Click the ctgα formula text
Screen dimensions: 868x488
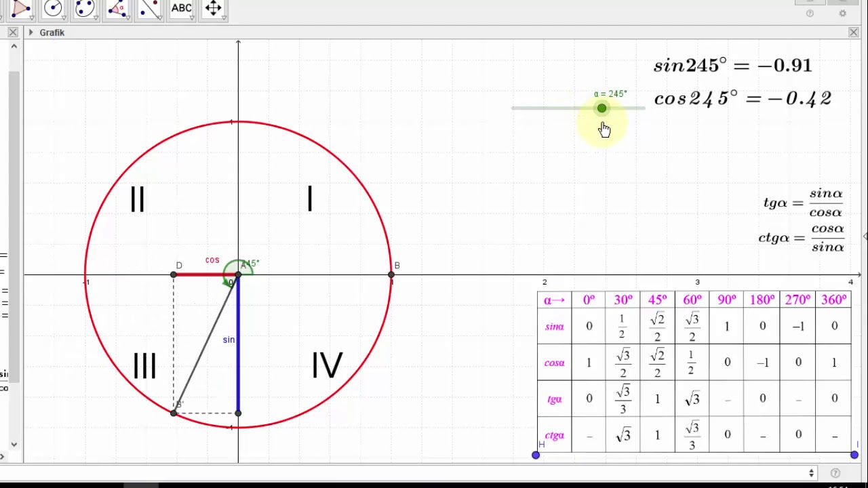click(801, 238)
